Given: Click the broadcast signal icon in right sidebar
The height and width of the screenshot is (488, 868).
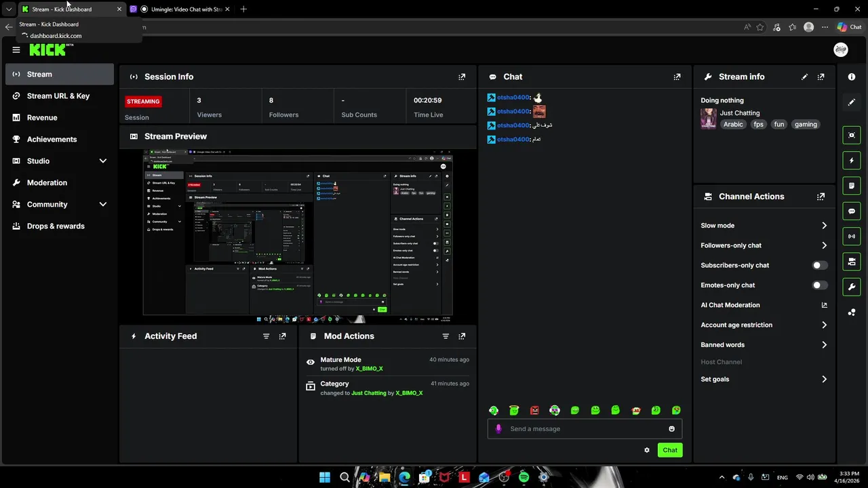Looking at the screenshot, I should (x=852, y=237).
